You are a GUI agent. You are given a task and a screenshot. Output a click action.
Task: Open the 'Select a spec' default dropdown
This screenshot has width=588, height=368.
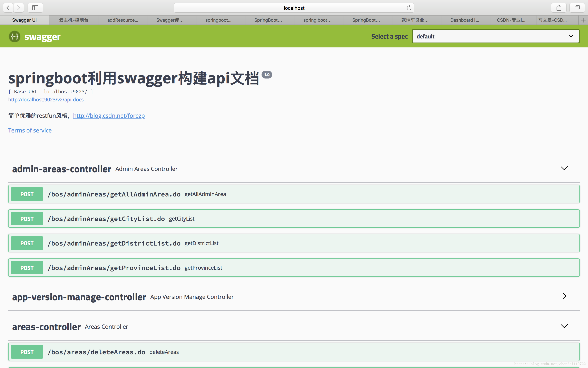(x=496, y=36)
